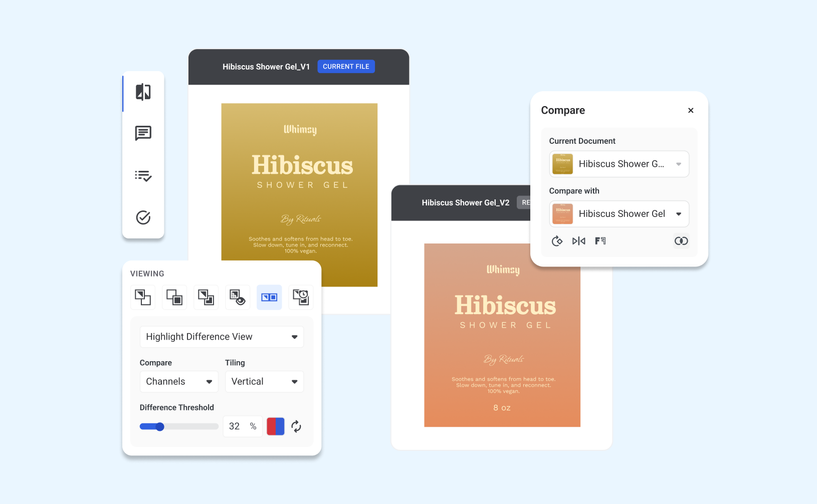
Task: Click the Difference Threshold slider handle
Action: [160, 427]
